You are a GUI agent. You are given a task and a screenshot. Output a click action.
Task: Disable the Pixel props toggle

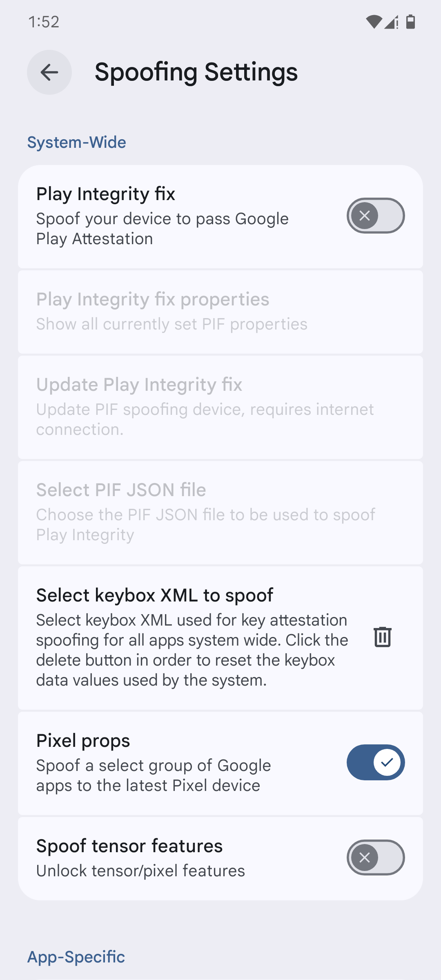(x=376, y=762)
